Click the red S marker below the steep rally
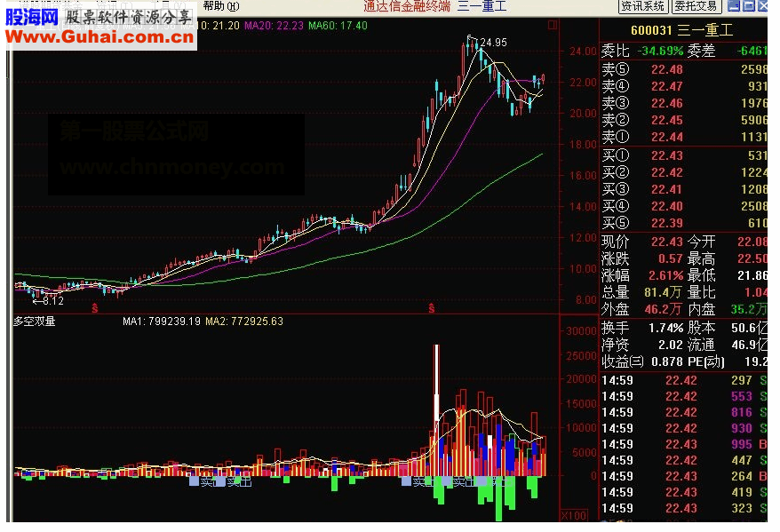The height and width of the screenshot is (532, 780). (431, 309)
